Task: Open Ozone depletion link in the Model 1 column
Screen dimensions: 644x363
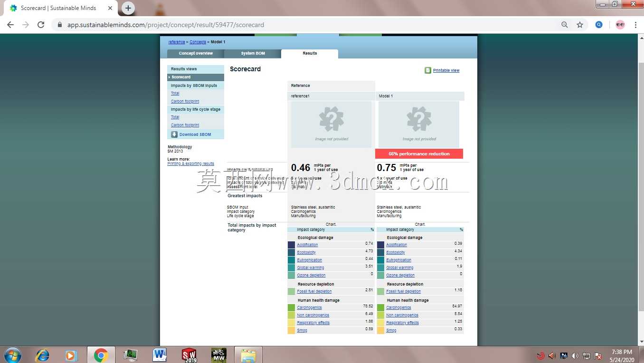Action: tap(400, 276)
